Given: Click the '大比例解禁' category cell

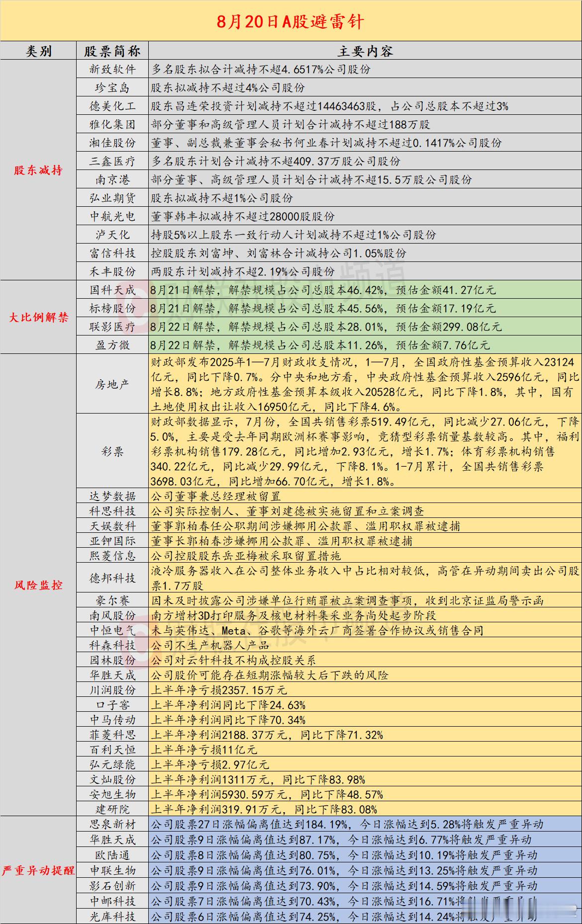Looking at the screenshot, I should click(x=38, y=317).
